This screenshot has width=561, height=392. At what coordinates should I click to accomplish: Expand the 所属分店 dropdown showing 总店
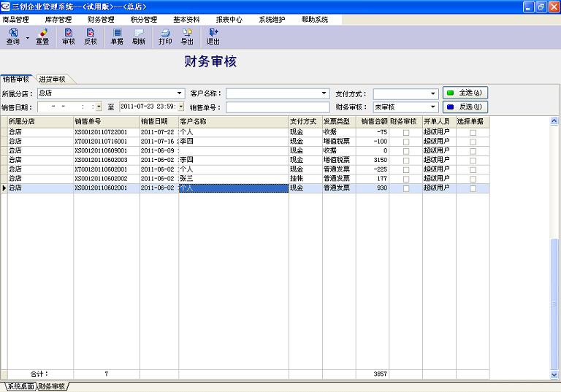[x=179, y=93]
